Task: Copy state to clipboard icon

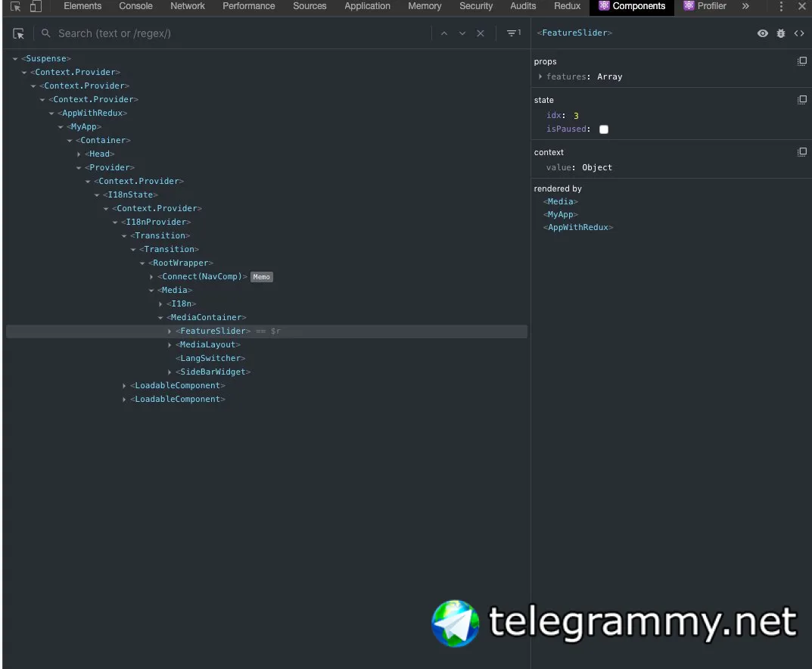Action: [x=801, y=99]
